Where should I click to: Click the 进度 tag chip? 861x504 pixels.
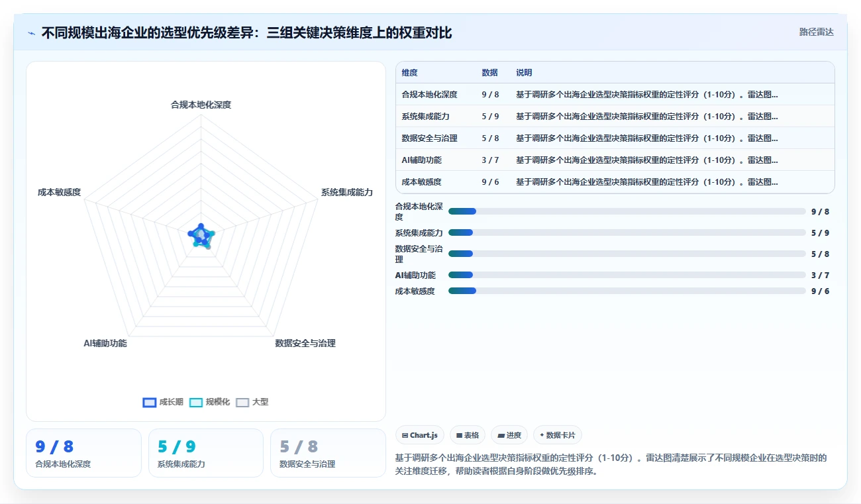pos(509,435)
